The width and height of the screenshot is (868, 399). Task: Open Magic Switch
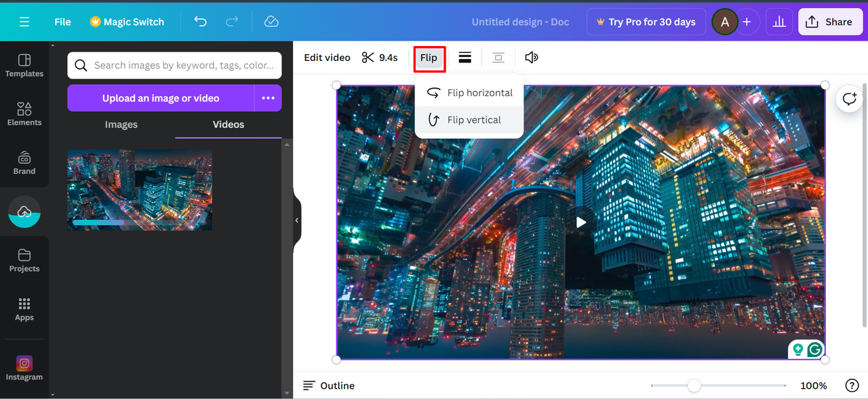point(127,22)
